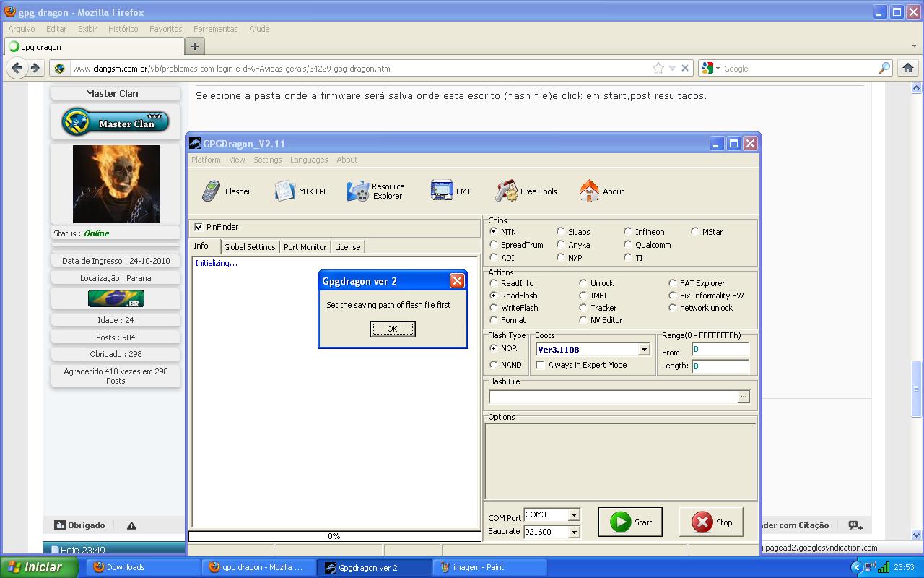Click the warning report icon below the post
Screen dimensions: 924x578
click(131, 525)
